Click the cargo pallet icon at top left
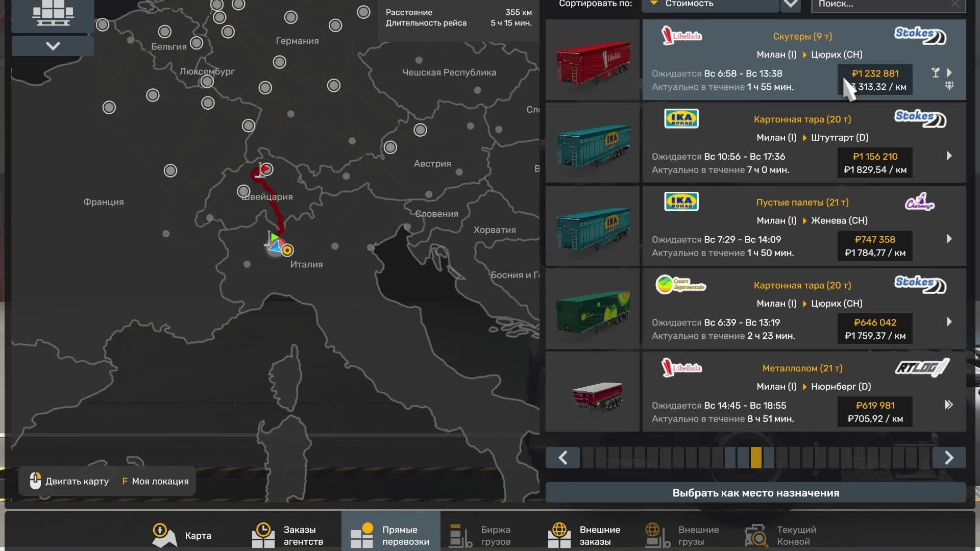The width and height of the screenshot is (980, 551). tap(53, 14)
